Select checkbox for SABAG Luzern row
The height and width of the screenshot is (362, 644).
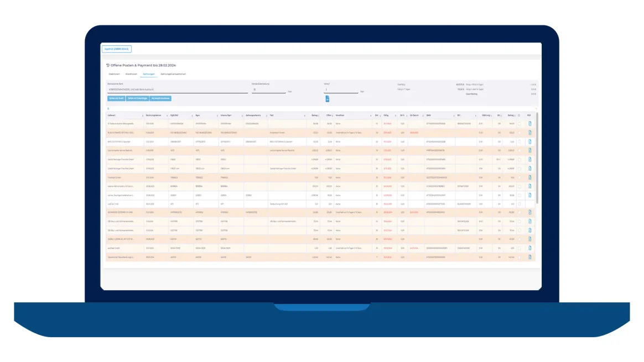(519, 239)
